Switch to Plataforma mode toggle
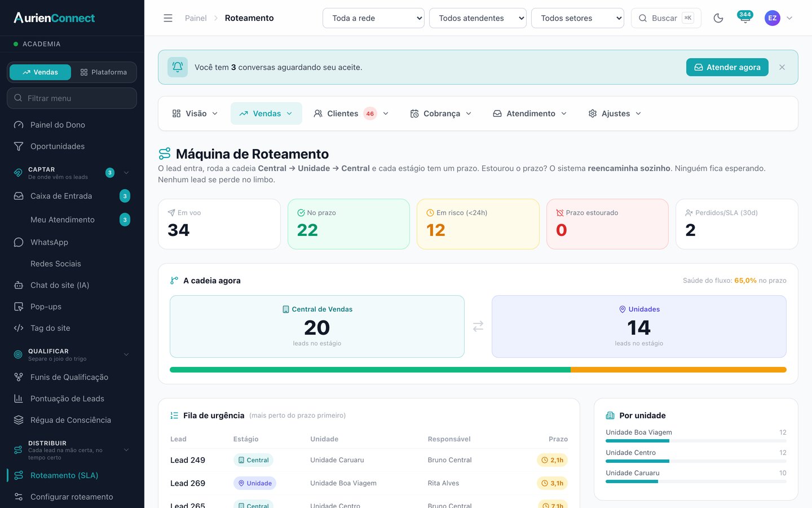The image size is (812, 508). [x=104, y=72]
